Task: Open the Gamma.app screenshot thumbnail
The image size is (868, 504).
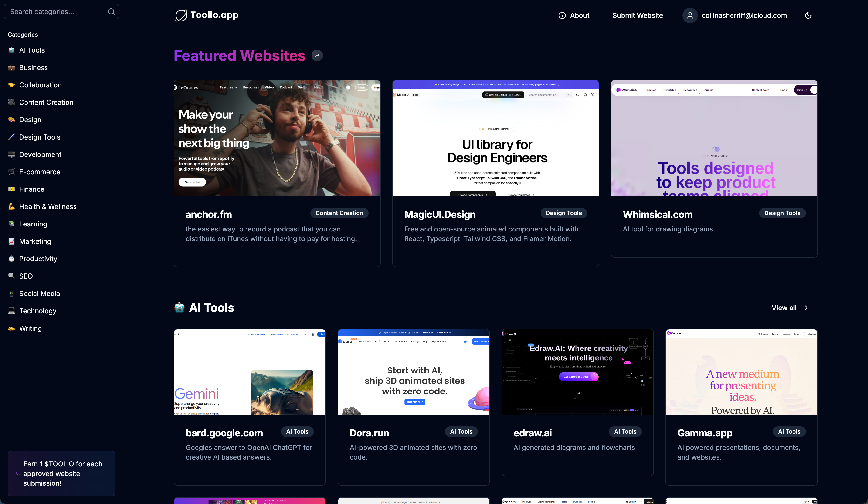Action: tap(741, 372)
